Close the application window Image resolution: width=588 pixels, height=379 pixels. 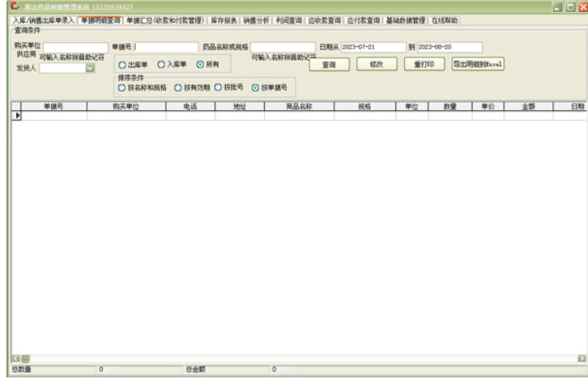pos(583,6)
